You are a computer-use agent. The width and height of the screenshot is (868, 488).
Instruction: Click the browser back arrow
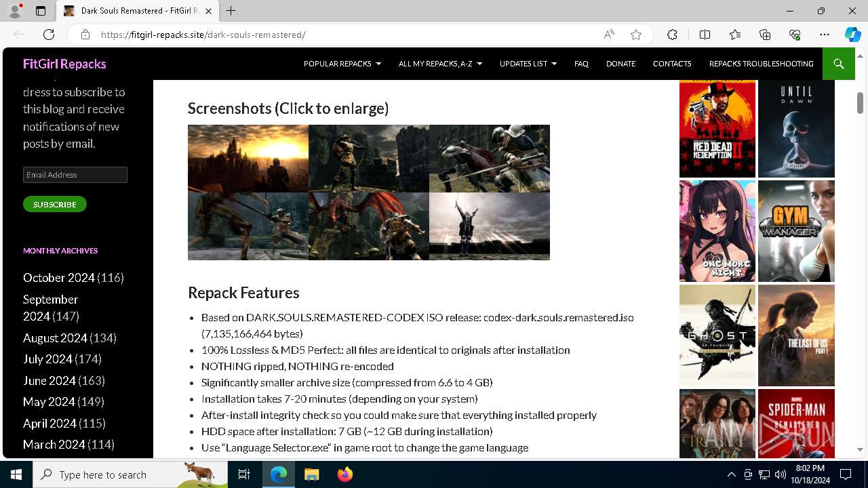point(19,35)
